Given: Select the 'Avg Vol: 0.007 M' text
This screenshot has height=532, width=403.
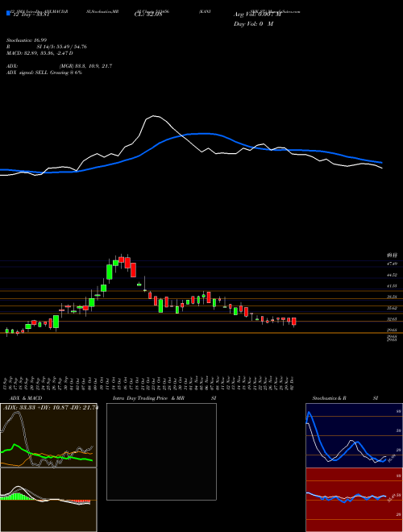Looking at the screenshot, I should coord(257,15).
